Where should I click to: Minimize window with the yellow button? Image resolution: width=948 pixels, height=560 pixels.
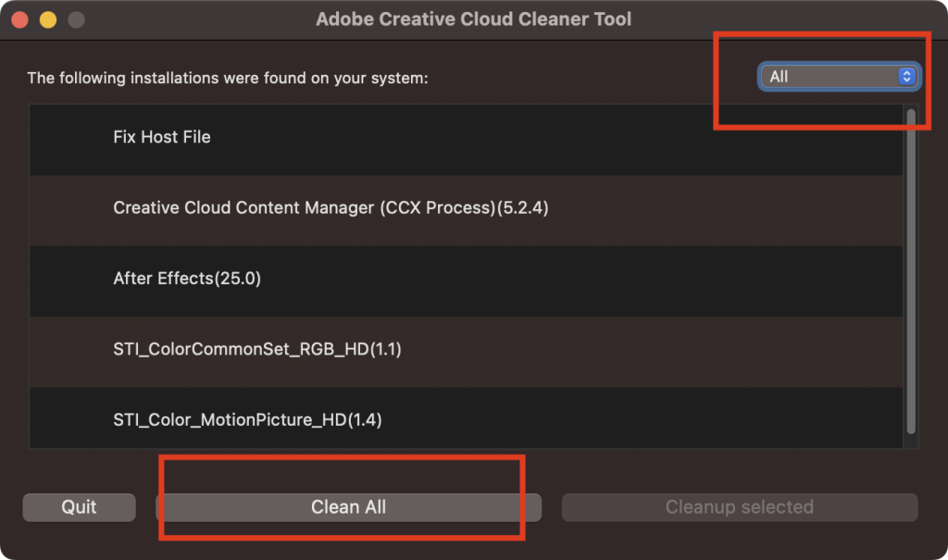pyautogui.click(x=47, y=19)
